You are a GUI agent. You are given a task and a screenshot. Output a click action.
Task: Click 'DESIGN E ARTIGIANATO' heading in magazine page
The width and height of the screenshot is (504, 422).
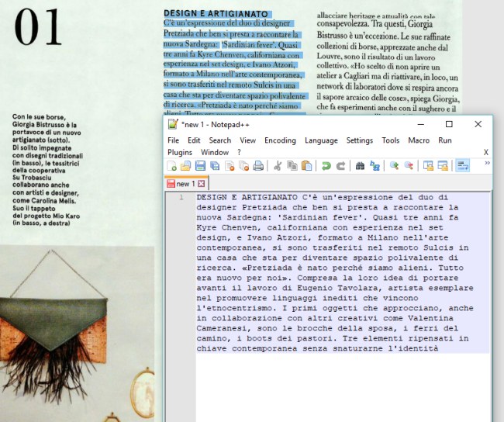pyautogui.click(x=216, y=14)
